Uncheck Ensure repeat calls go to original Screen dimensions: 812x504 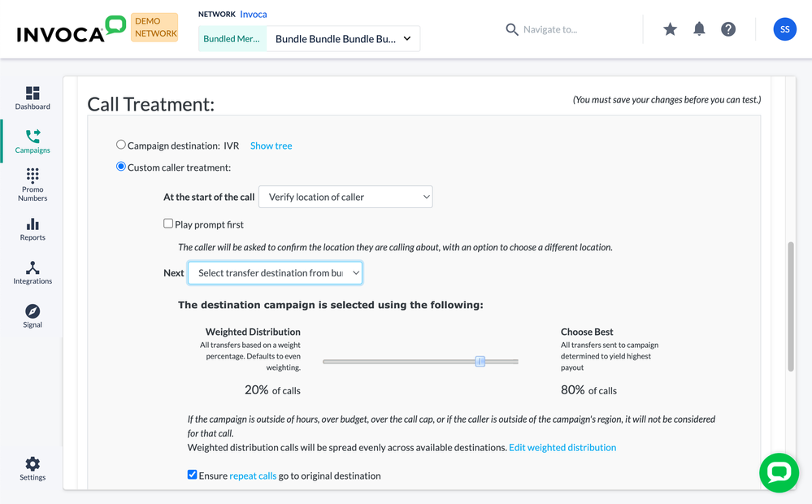click(x=192, y=475)
